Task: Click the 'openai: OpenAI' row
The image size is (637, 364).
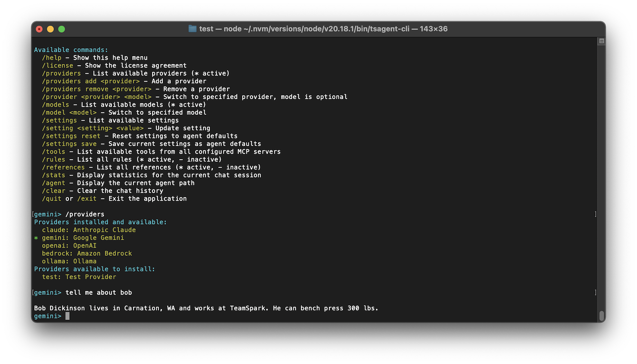Action: [x=69, y=246]
